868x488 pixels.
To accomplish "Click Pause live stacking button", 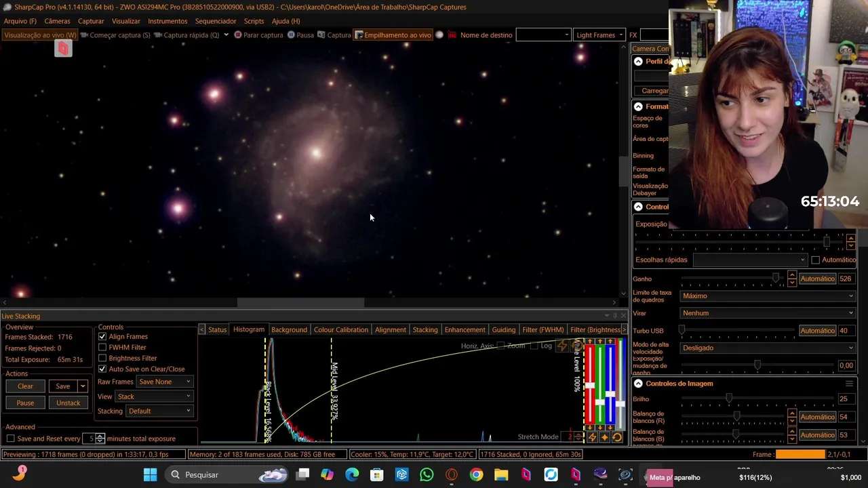I will (25, 403).
